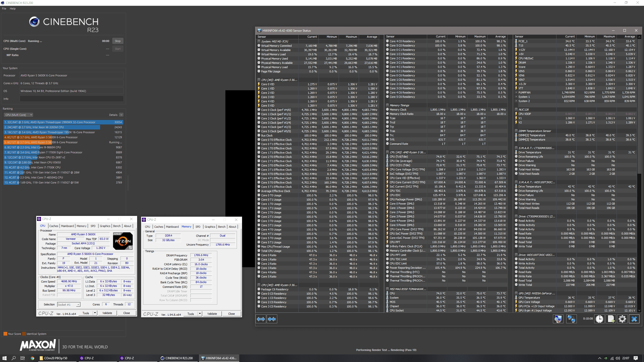Viewport: 644px width, 362px height.
Task: Reset HWiNFO min/max values clock icon
Action: 599,319
